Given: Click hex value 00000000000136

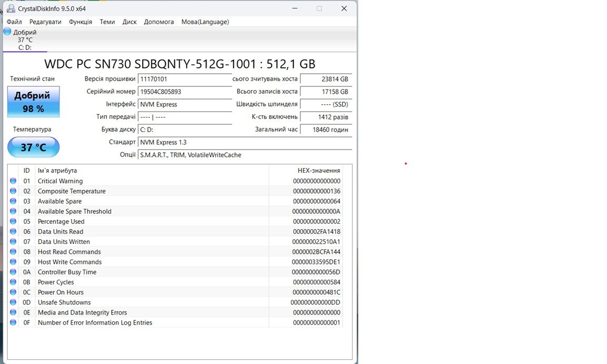Looking at the screenshot, I should pyautogui.click(x=317, y=191).
